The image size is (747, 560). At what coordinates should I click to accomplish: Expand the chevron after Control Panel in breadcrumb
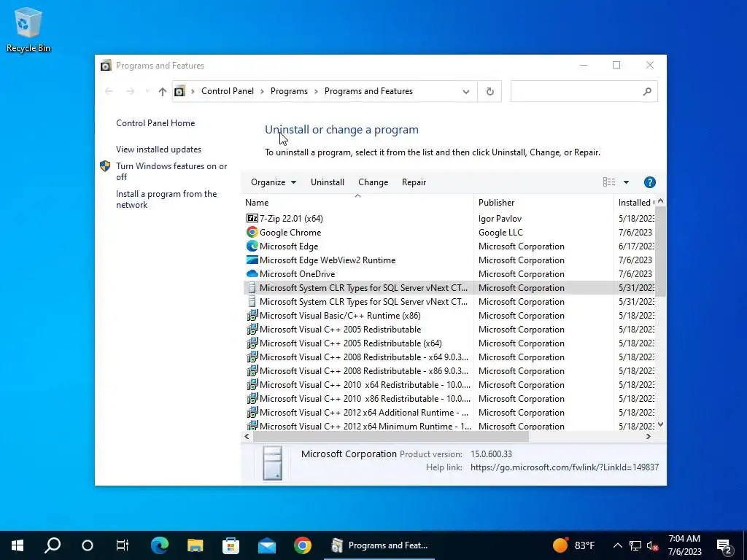coord(262,91)
